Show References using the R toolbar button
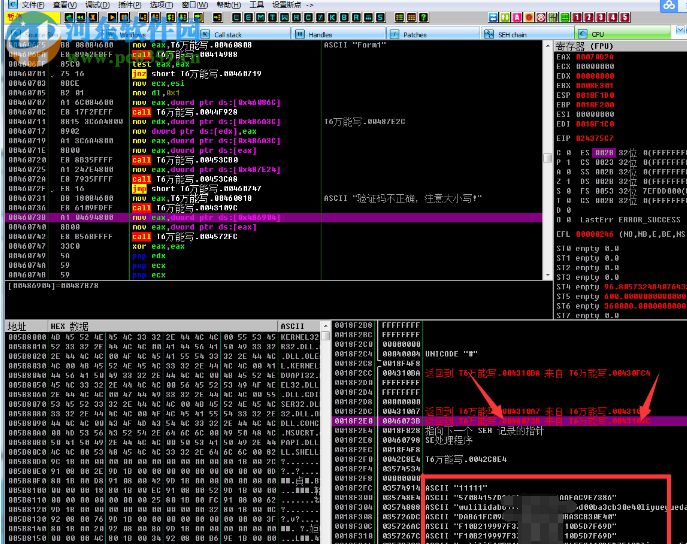Viewport: 687px width, 544px height. 356,17
